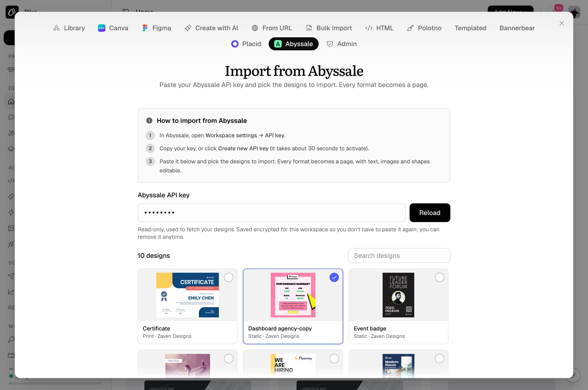Close the import dialog with the X
The image size is (588, 390).
point(561,23)
